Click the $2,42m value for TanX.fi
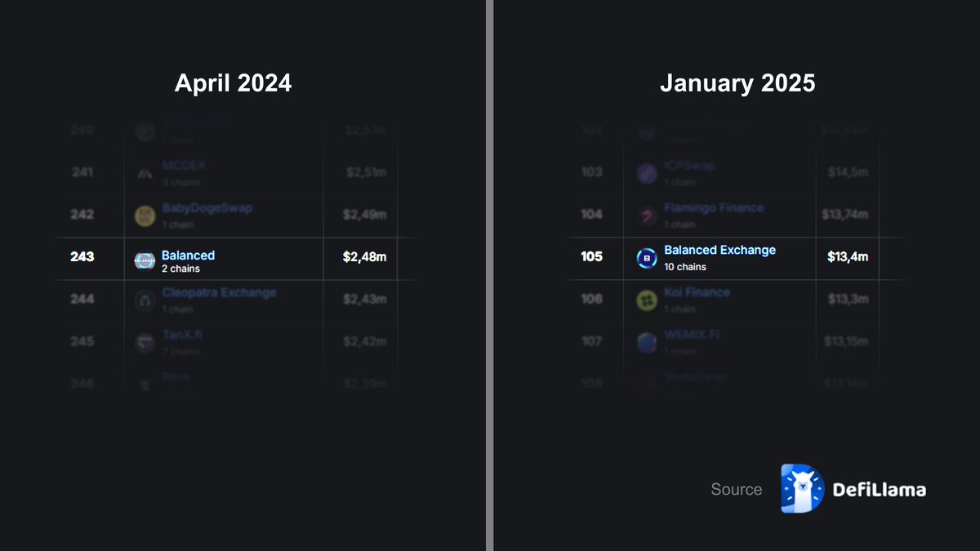 364,341
